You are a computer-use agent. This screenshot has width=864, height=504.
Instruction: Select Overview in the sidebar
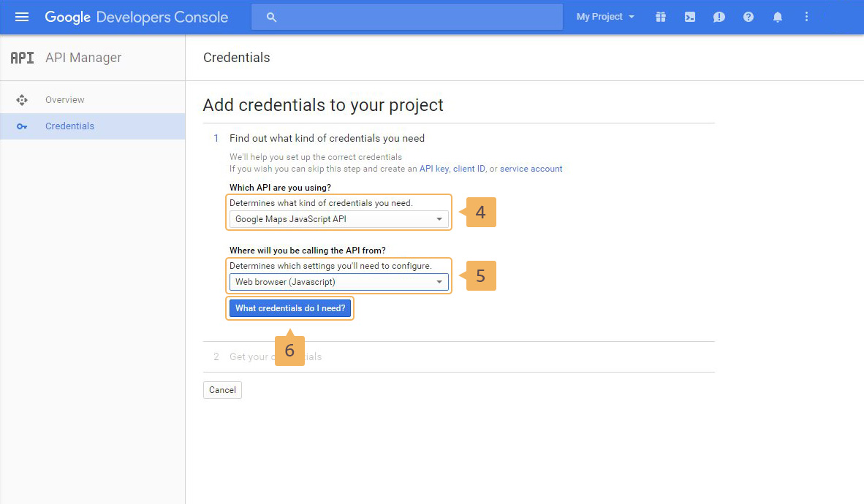pos(64,100)
